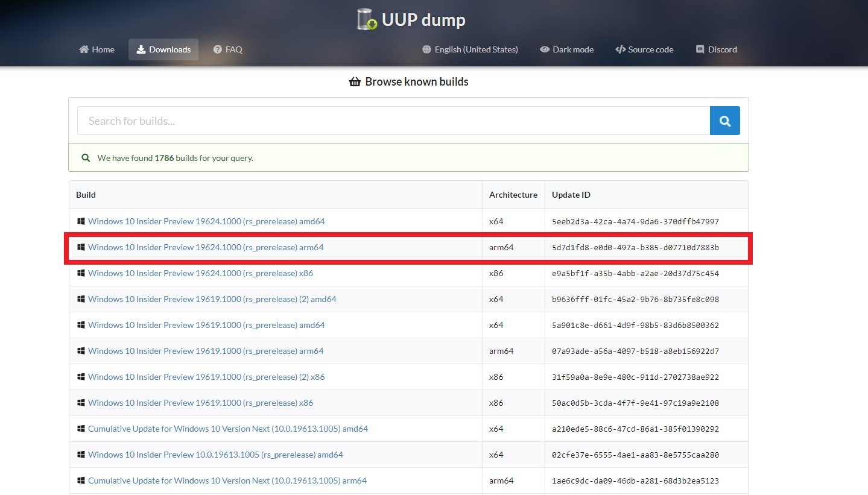The width and height of the screenshot is (868, 495).
Task: Open Cumulative Update 10.0.19613.1005 amd64 link
Action: (227, 429)
